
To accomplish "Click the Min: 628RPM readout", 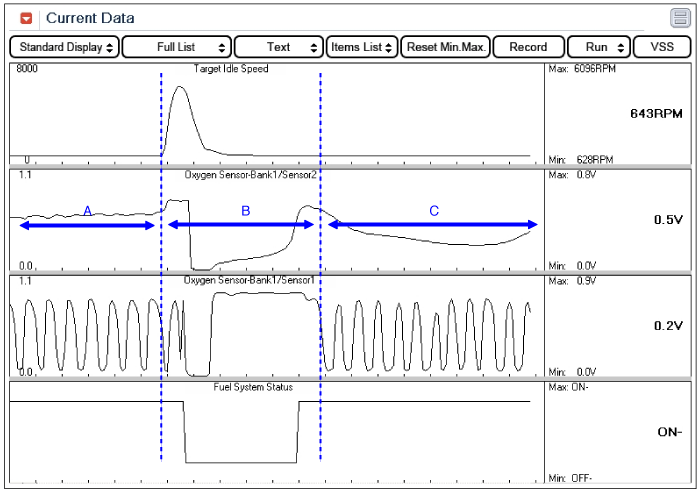I will 581,159.
